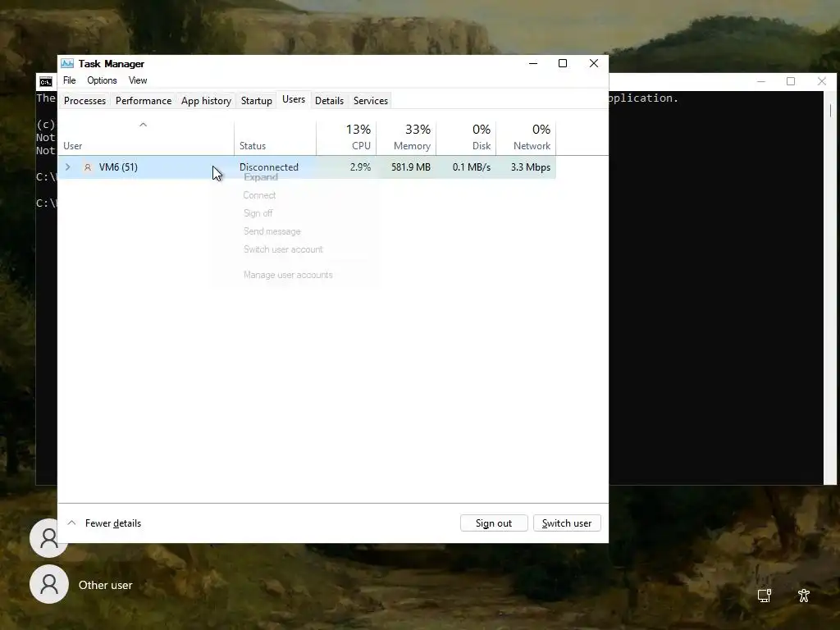Minimize the Task Manager window
This screenshot has height=630, width=840.
(x=533, y=63)
